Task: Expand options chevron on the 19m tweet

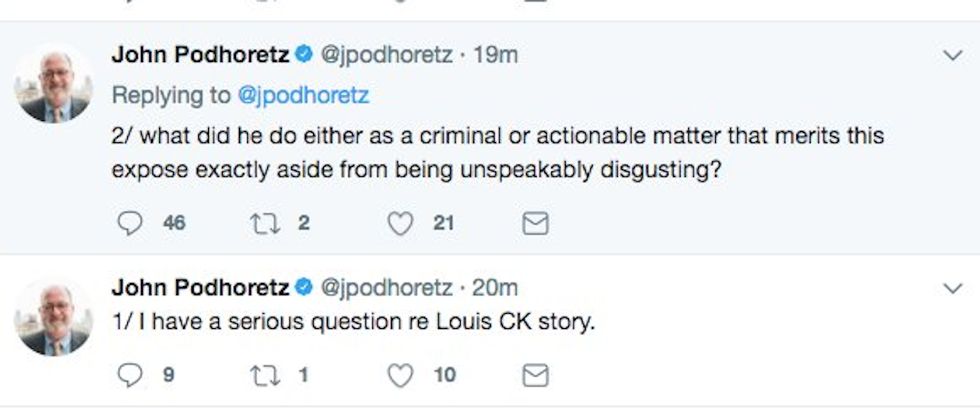Action: [952, 56]
